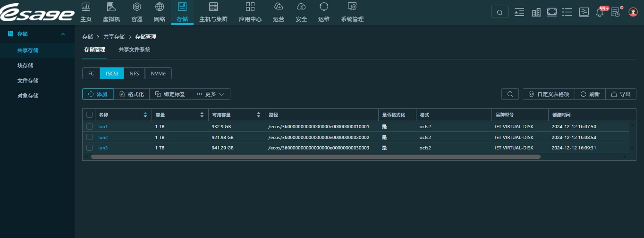Image resolution: width=644 pixels, height=238 pixels.
Task: Go to the 容器 container section
Action: click(137, 12)
